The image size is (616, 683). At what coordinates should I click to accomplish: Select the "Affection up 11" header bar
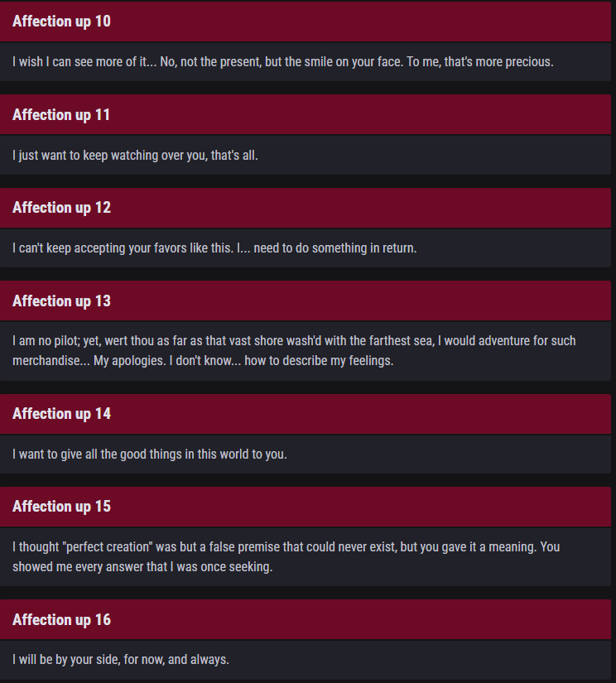[x=306, y=115]
